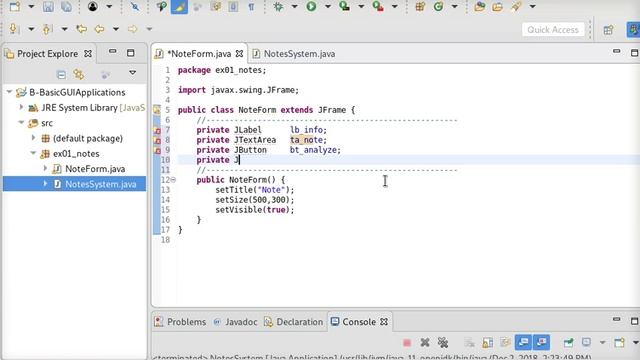Click Collapse All icon in Project Explorer
Image resolution: width=640 pixels, height=360 pixels.
(61, 74)
